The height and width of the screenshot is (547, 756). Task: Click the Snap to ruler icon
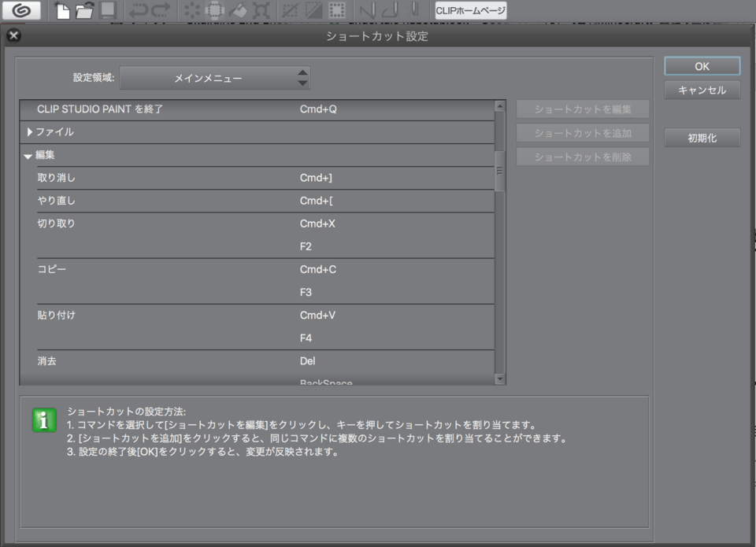click(368, 10)
